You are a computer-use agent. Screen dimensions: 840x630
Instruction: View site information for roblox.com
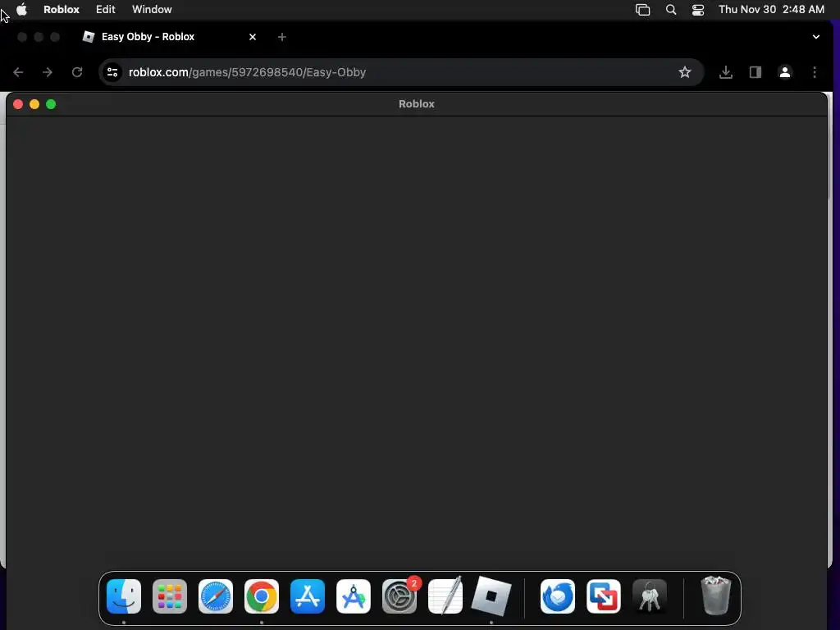point(112,72)
